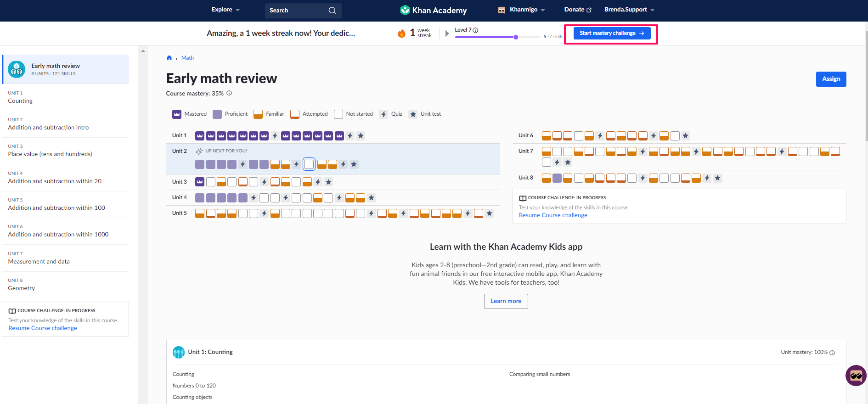Image resolution: width=868 pixels, height=404 pixels.
Task: Open the Unit 2 unit test star
Action: [x=354, y=164]
